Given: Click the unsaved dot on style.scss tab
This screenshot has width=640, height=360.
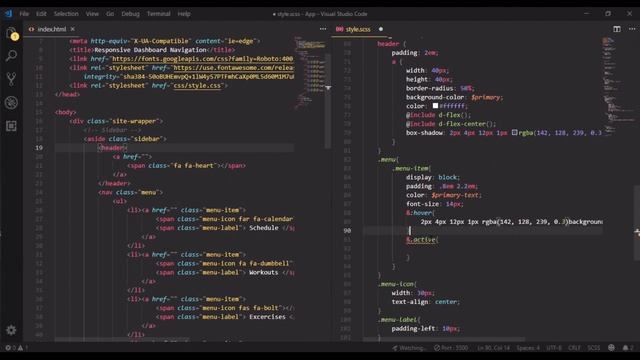Looking at the screenshot, I should tap(381, 29).
